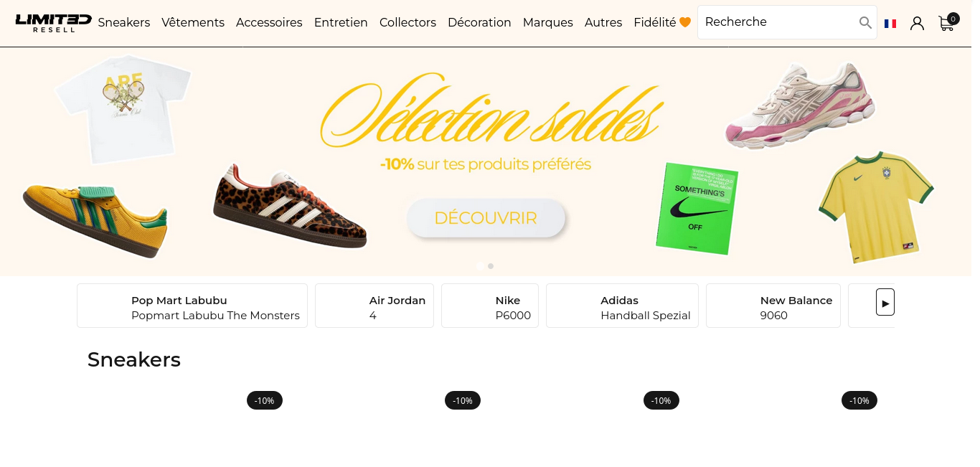
Task: Open the Sneakers menu
Action: [124, 22]
